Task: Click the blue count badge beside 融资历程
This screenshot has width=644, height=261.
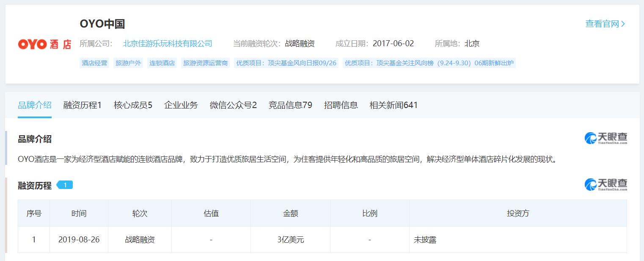Action: coord(65,185)
